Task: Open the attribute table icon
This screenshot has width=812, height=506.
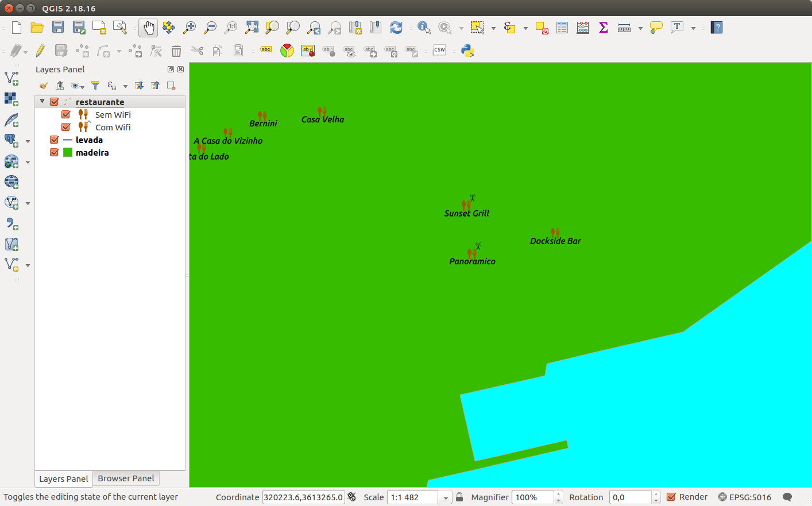Action: [x=562, y=28]
